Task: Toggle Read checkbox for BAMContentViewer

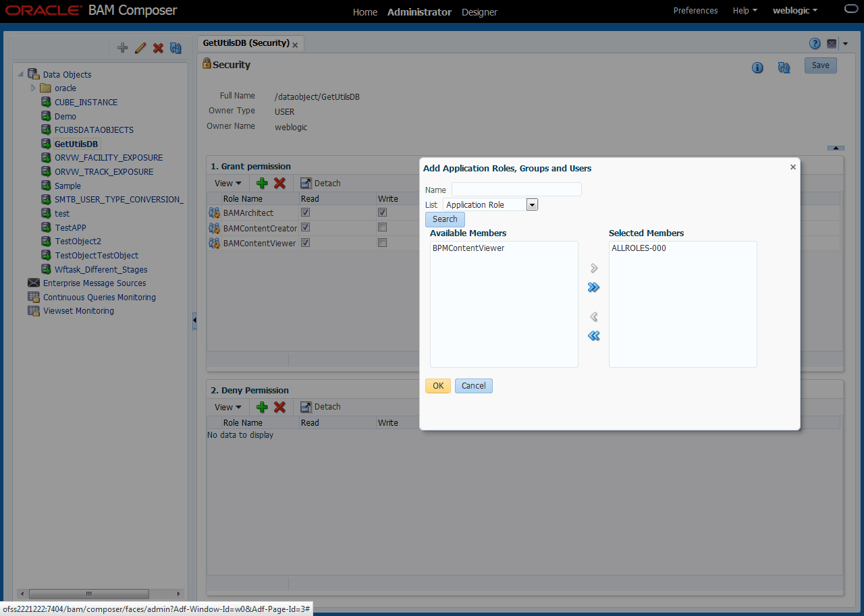Action: (305, 242)
